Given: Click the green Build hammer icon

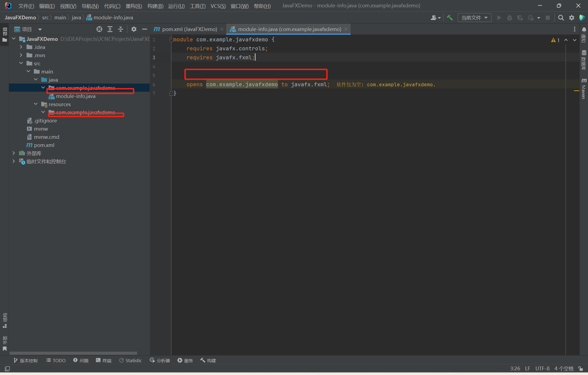Looking at the screenshot, I should (x=450, y=18).
